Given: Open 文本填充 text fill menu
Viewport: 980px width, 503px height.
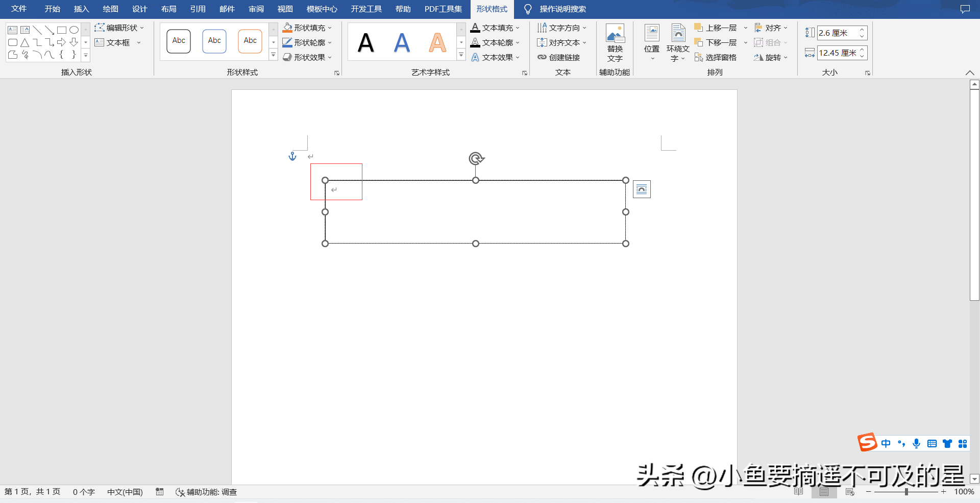Looking at the screenshot, I should point(495,28).
